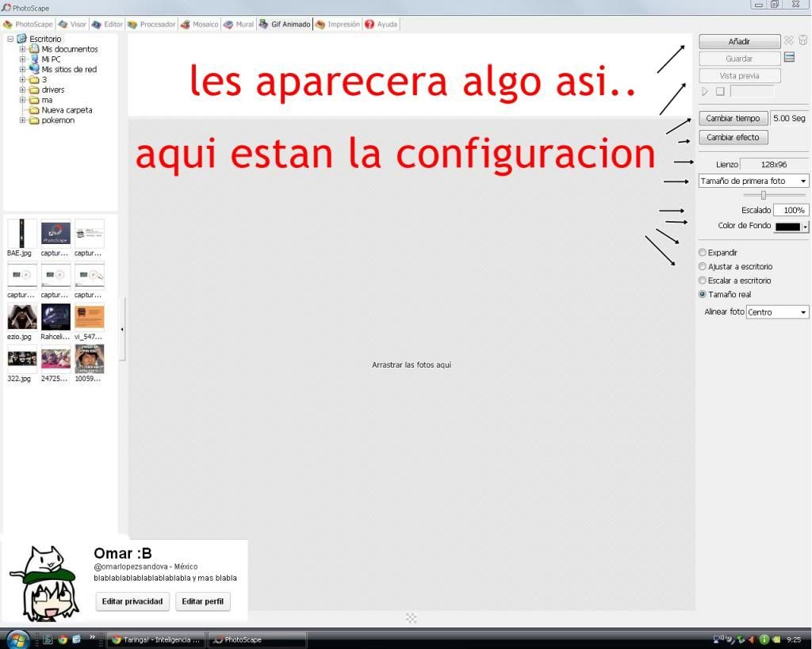This screenshot has height=649, width=812.
Task: Open the Mural tab
Action: click(239, 25)
